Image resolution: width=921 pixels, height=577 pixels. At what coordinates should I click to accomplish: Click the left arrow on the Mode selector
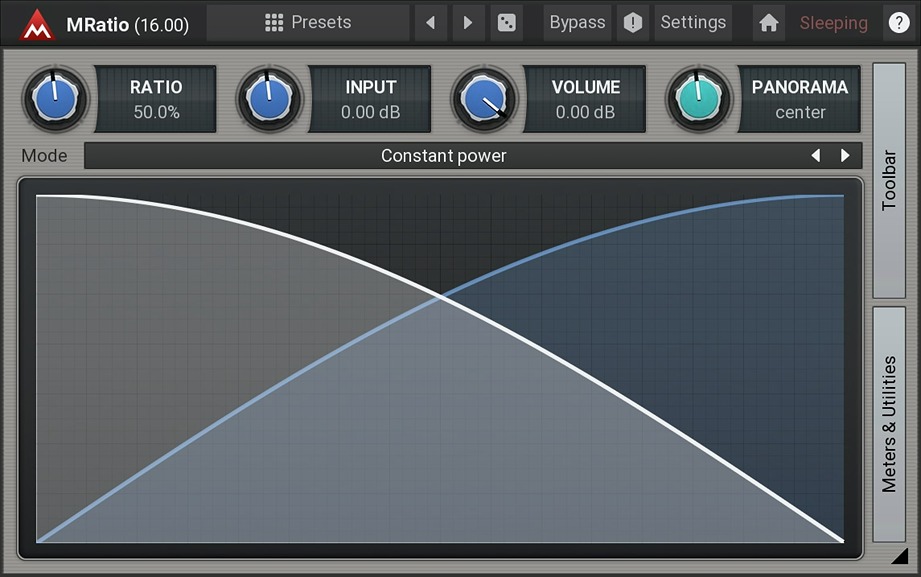(x=816, y=156)
